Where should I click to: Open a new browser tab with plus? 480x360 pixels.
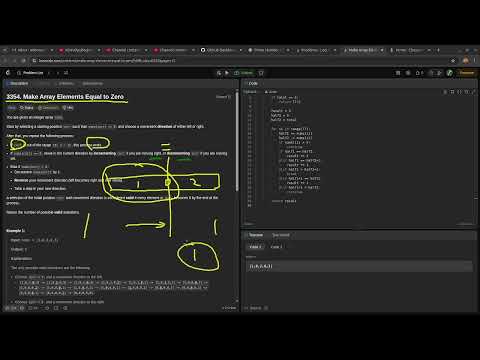point(438,50)
